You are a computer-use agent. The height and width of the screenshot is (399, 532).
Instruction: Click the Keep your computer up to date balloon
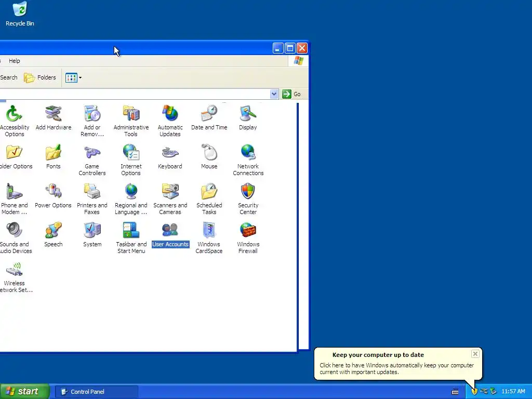pos(397,363)
